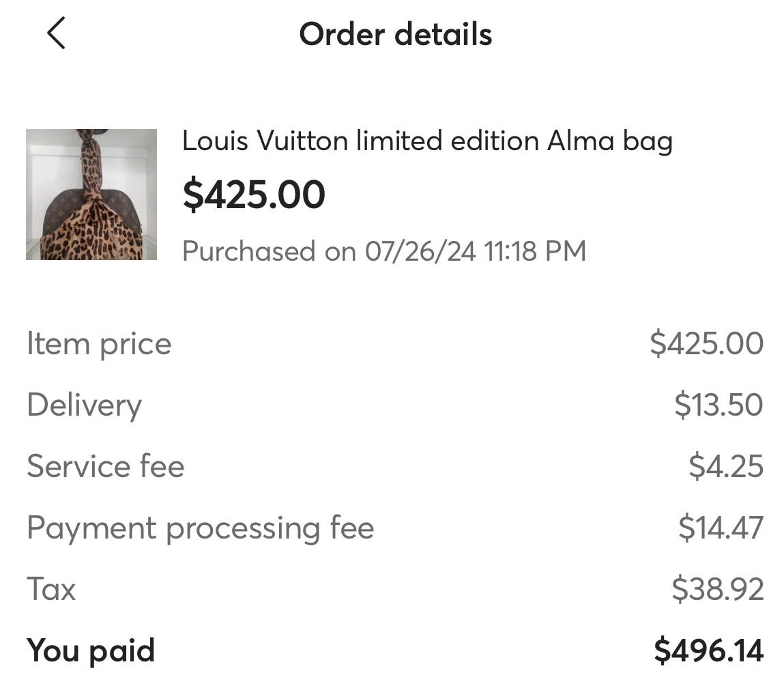
Task: Select the Service fee label
Action: [x=106, y=466]
